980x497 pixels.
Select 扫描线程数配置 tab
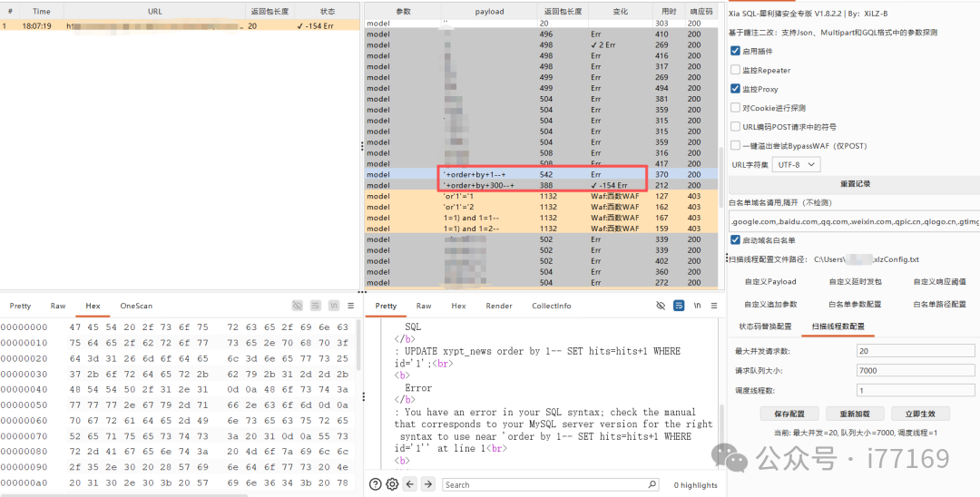[x=838, y=326]
